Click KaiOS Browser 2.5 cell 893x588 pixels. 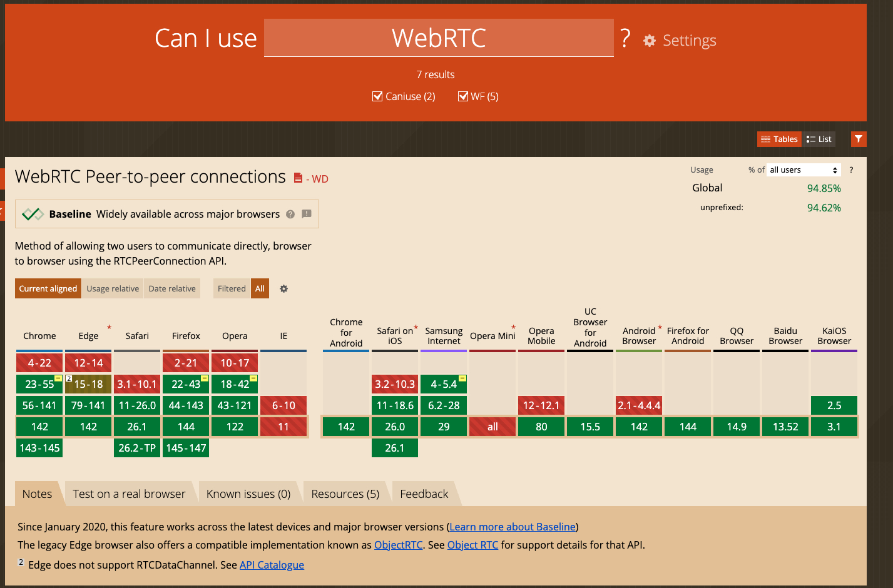(x=834, y=405)
